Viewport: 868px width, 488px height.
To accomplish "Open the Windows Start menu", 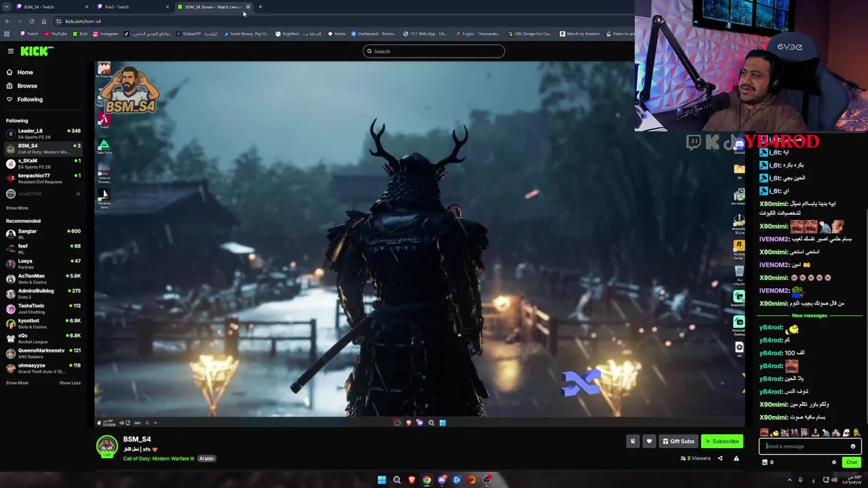I will click(382, 480).
